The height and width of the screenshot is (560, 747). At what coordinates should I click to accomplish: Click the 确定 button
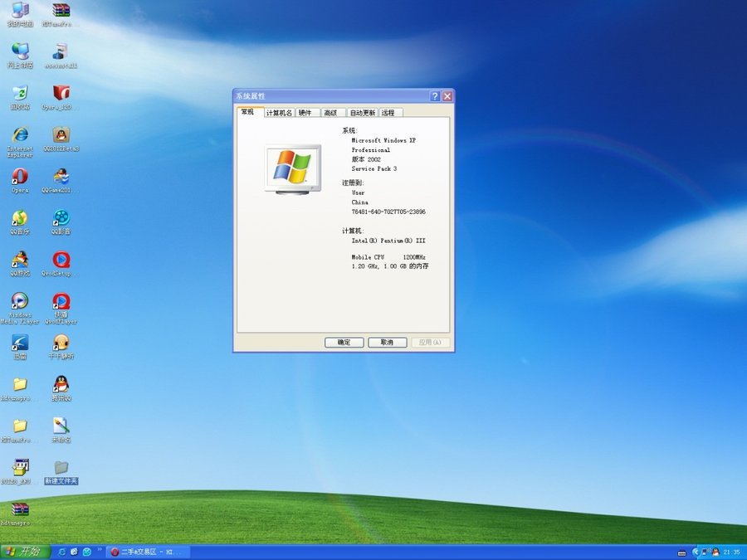(344, 342)
